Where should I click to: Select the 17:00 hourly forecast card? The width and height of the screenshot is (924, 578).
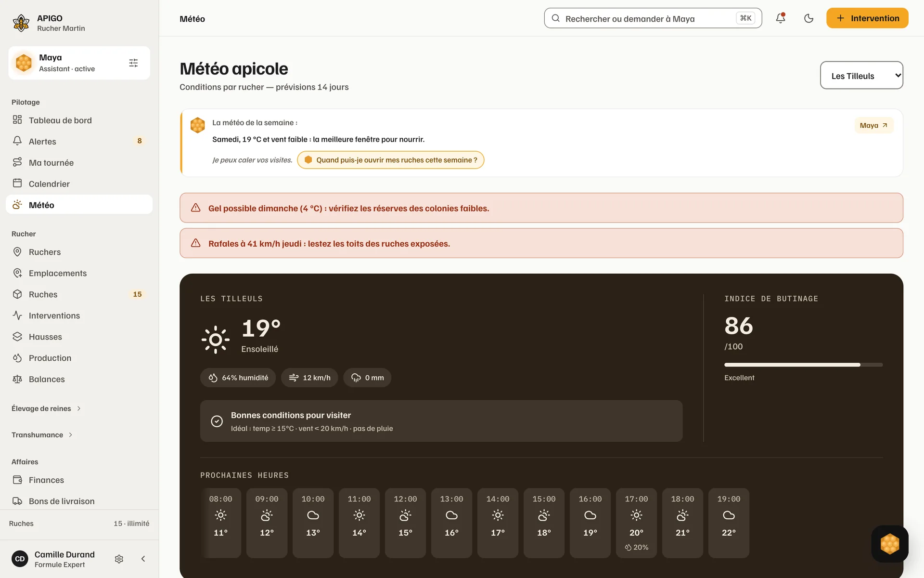point(636,523)
